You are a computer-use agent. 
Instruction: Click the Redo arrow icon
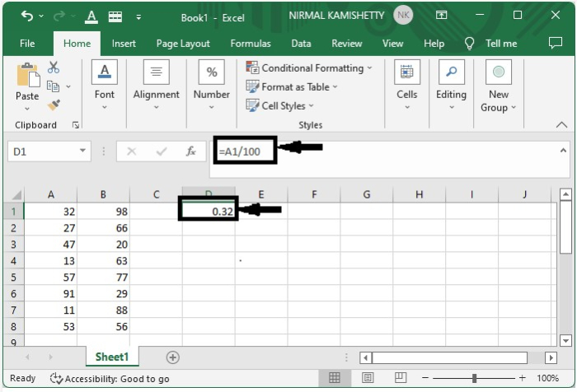point(59,16)
